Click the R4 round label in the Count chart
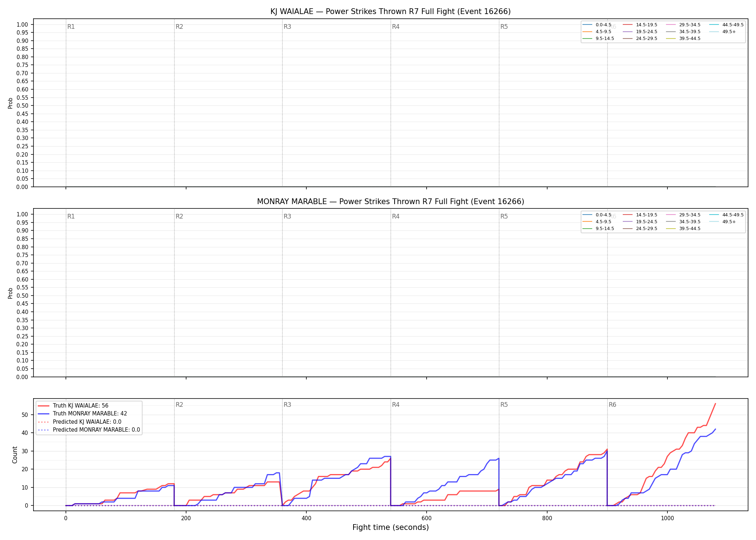The height and width of the screenshot is (540, 756). tap(396, 405)
